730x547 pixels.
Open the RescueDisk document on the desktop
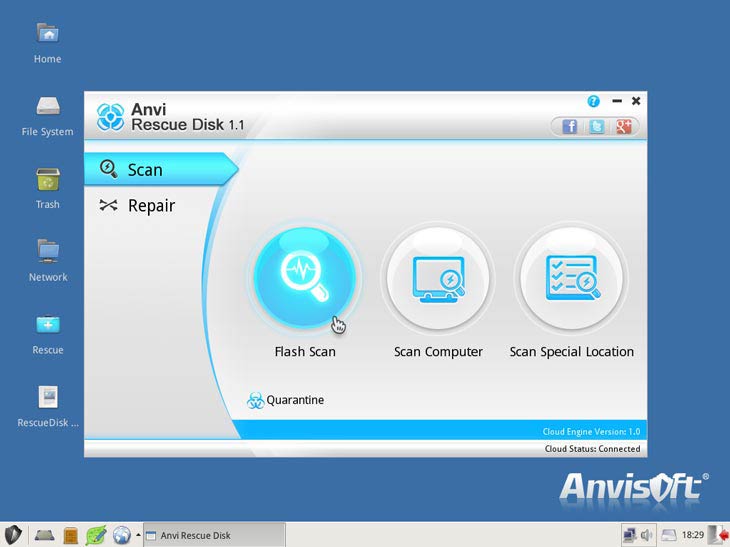point(47,407)
